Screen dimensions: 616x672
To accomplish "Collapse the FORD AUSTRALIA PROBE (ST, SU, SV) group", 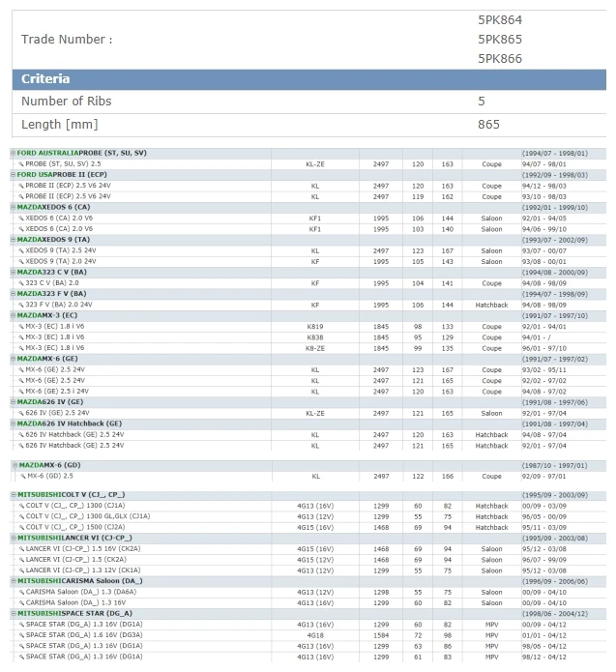I will click(x=14, y=153).
